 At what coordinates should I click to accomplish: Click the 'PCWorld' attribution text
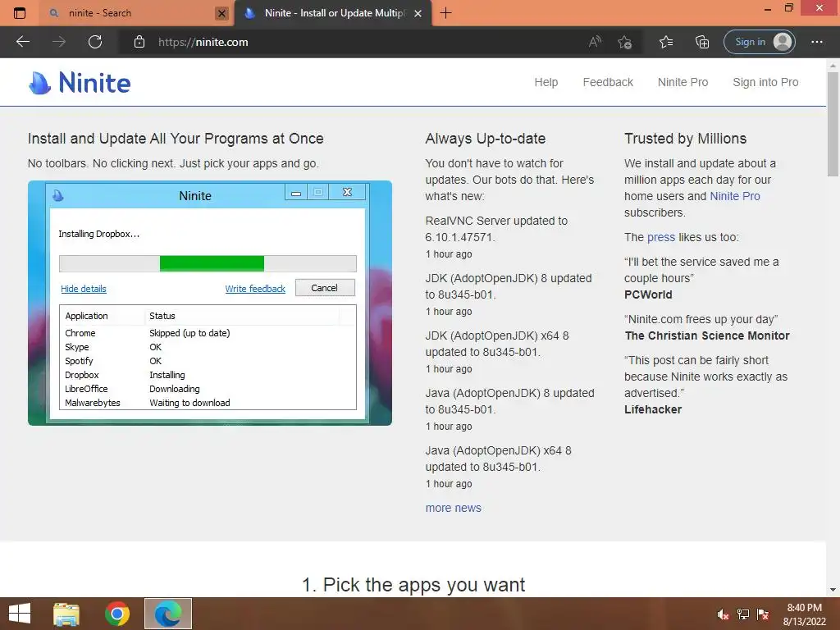[x=648, y=294]
